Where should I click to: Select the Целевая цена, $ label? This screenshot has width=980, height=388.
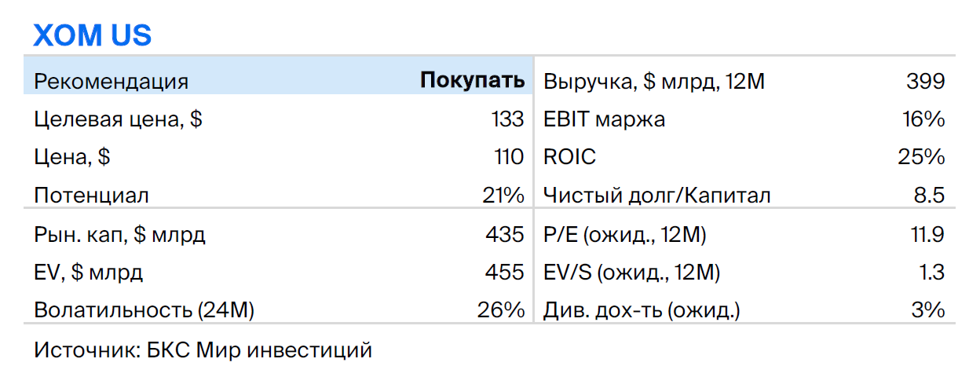click(x=119, y=120)
